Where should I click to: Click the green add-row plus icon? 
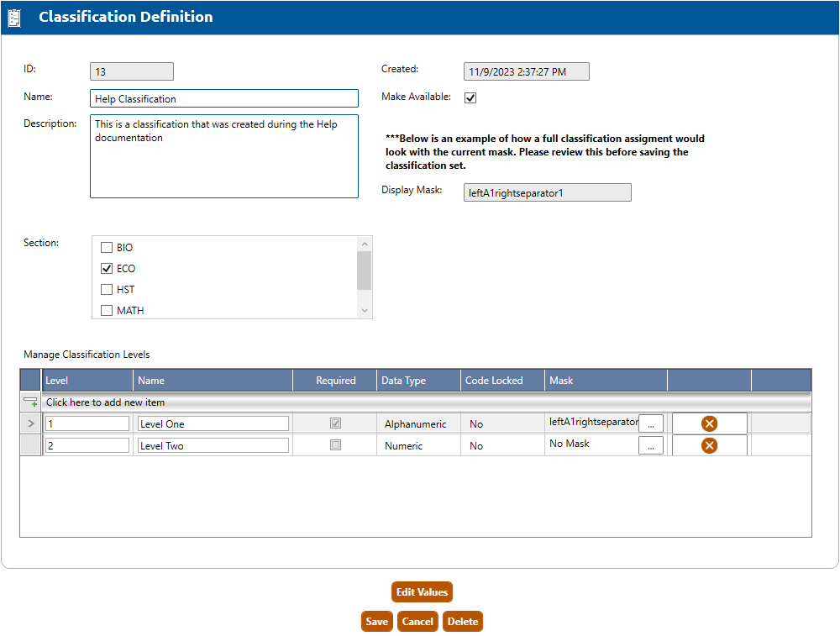point(30,402)
